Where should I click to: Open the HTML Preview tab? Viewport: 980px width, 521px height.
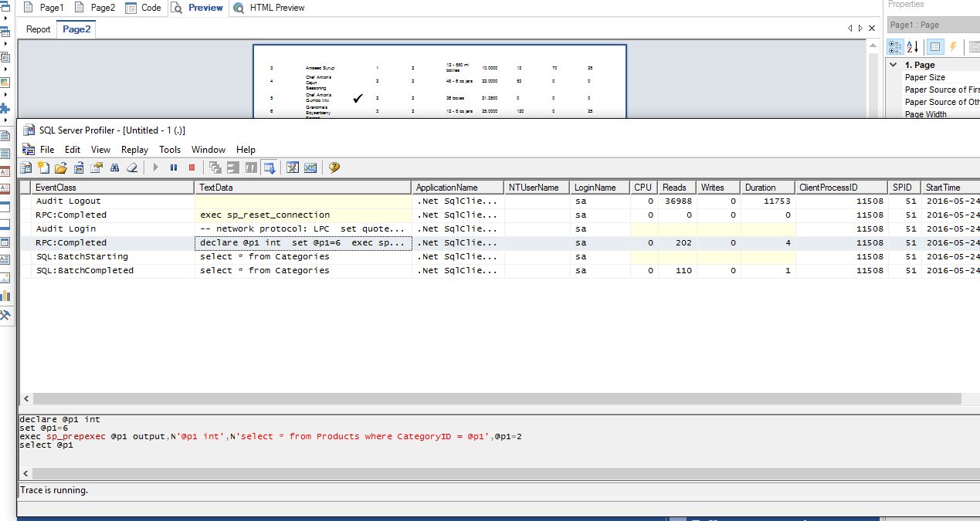pos(269,8)
